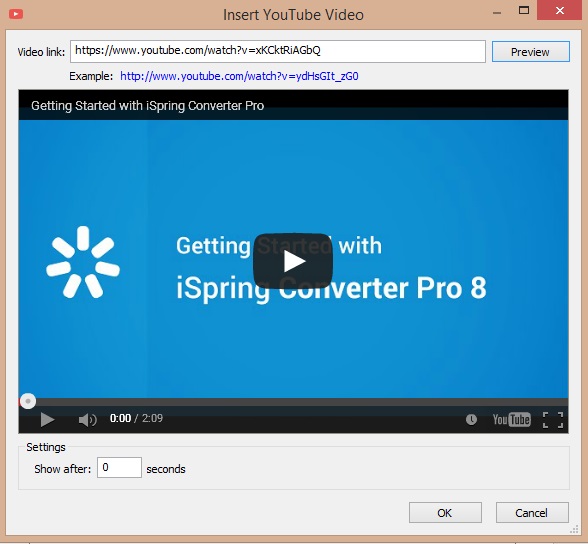Click the Preview button
The image size is (588, 544).
coord(531,52)
